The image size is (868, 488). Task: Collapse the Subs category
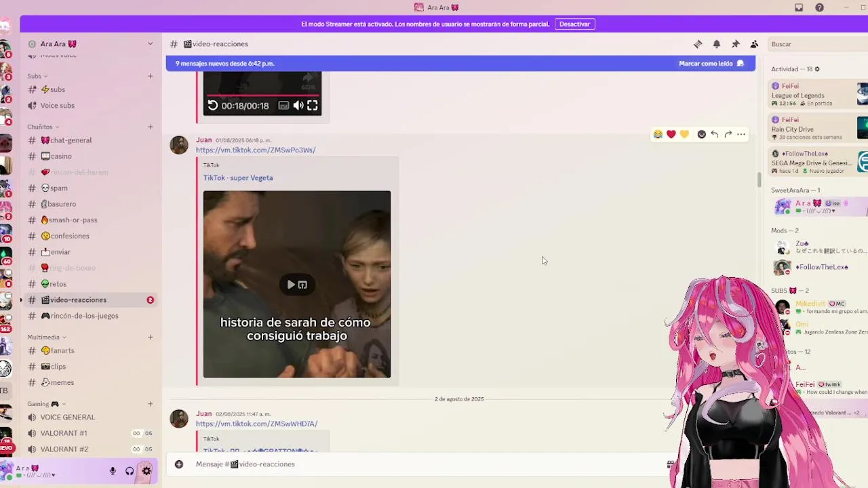pyautogui.click(x=37, y=76)
